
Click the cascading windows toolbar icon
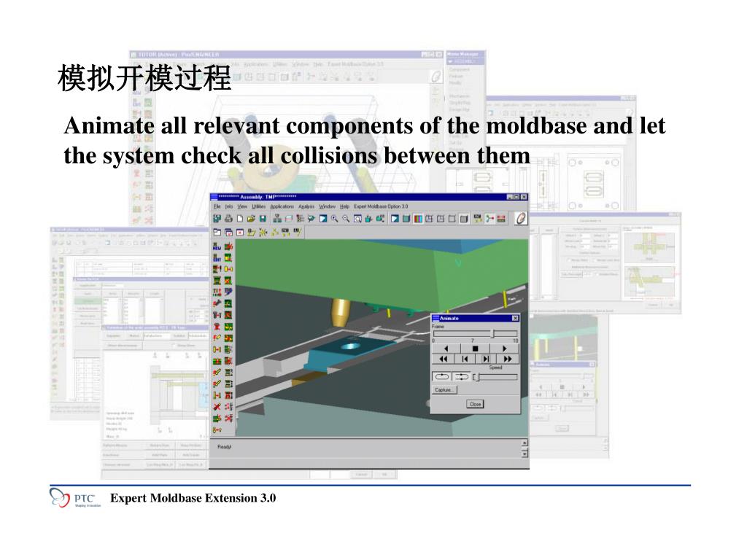tap(228, 233)
